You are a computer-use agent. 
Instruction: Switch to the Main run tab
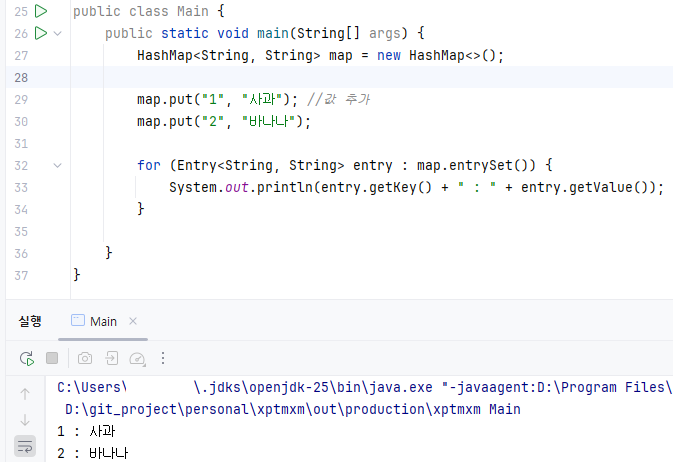click(103, 321)
